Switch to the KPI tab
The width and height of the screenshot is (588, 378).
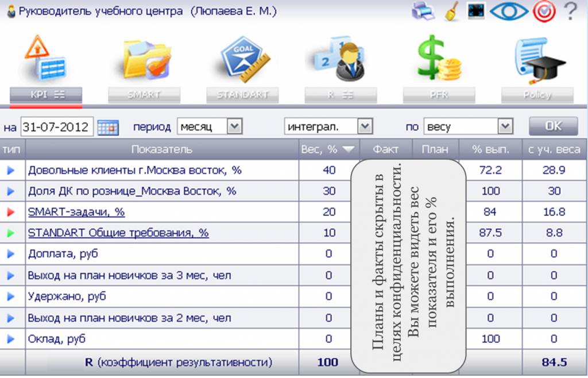click(x=46, y=95)
